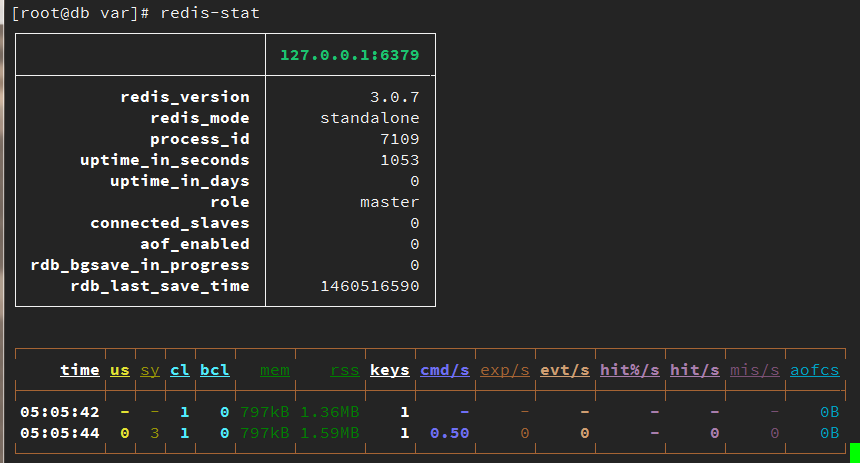860x463 pixels.
Task: Click the mis/s column header
Action: coord(755,370)
